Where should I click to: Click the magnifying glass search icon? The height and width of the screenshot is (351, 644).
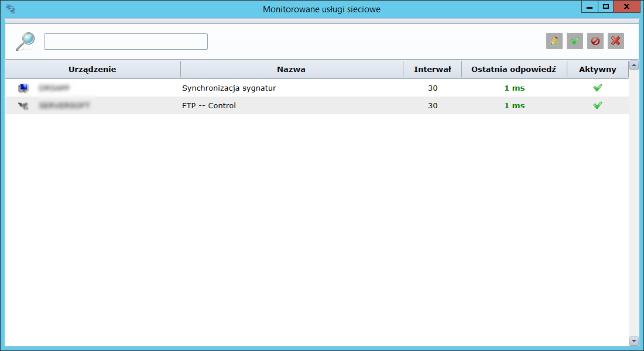(25, 42)
